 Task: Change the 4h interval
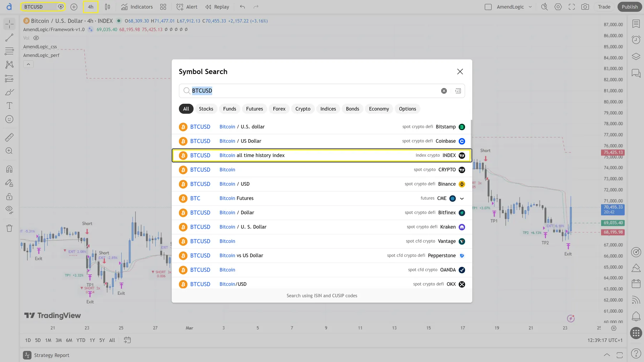(x=91, y=7)
